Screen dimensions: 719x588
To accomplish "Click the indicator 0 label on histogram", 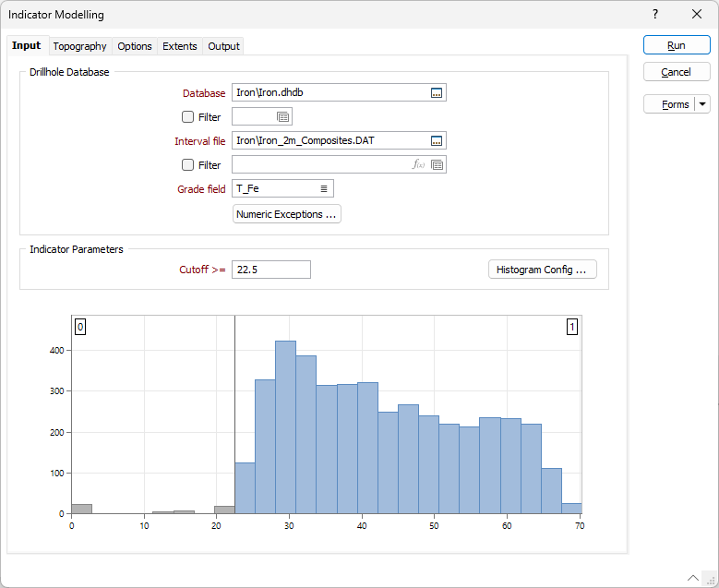I will [x=80, y=327].
